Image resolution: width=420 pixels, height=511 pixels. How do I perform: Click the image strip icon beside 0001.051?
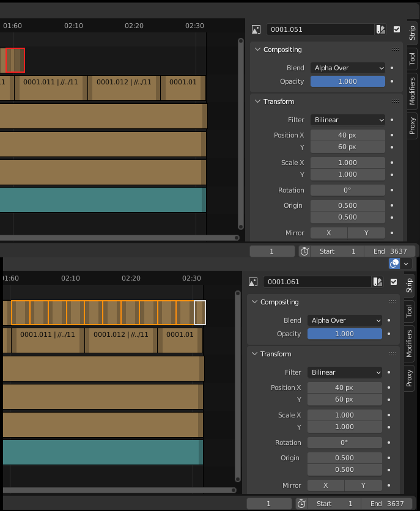pos(256,30)
